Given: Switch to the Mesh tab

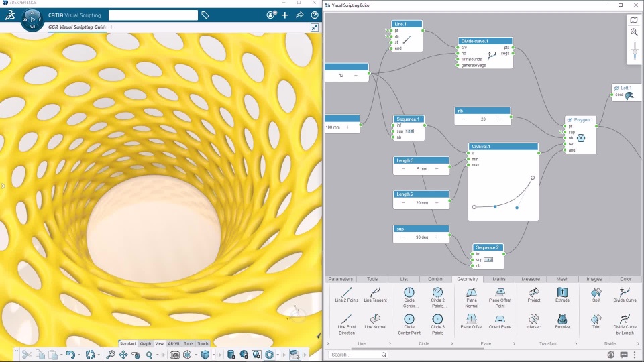Looking at the screenshot, I should tap(562, 279).
